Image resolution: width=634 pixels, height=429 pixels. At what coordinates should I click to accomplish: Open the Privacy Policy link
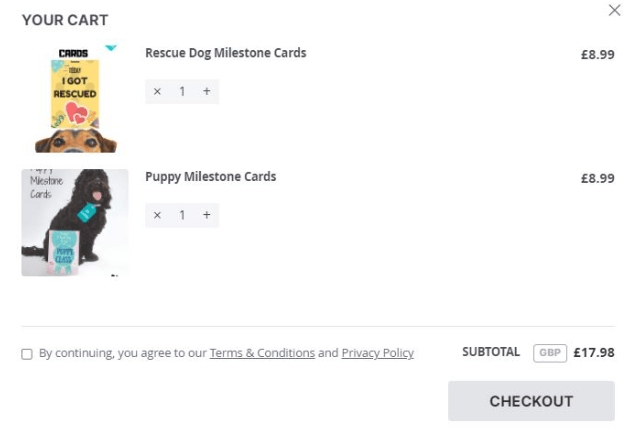click(x=377, y=353)
